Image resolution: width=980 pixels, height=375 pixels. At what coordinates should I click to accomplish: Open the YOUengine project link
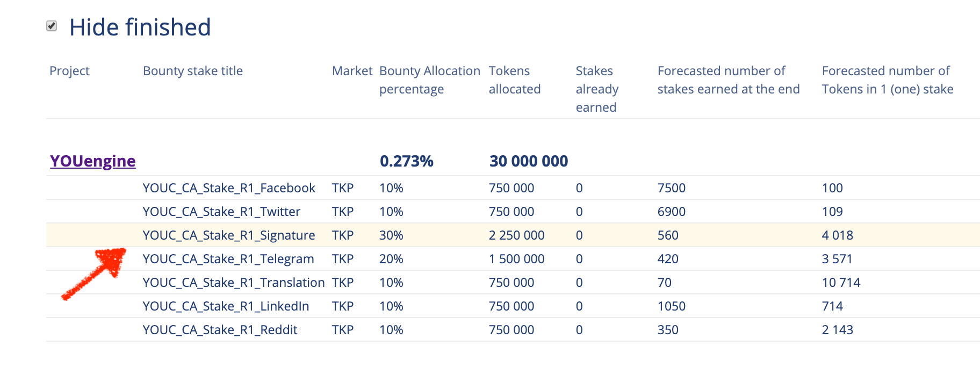[x=92, y=161]
